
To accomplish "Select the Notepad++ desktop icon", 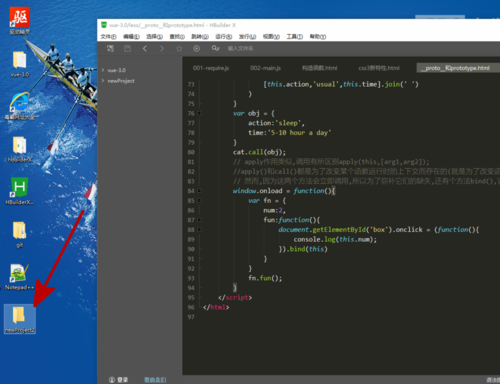I will click(x=19, y=276).
